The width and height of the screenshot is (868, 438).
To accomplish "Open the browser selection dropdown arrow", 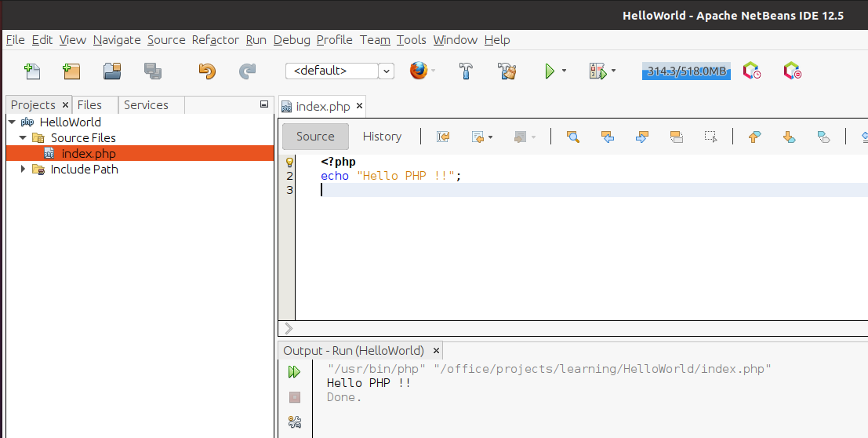I will click(x=434, y=71).
